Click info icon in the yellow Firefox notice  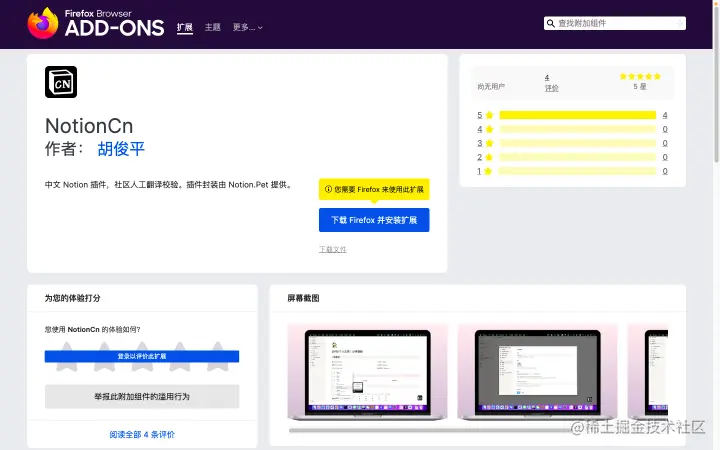[328, 189]
